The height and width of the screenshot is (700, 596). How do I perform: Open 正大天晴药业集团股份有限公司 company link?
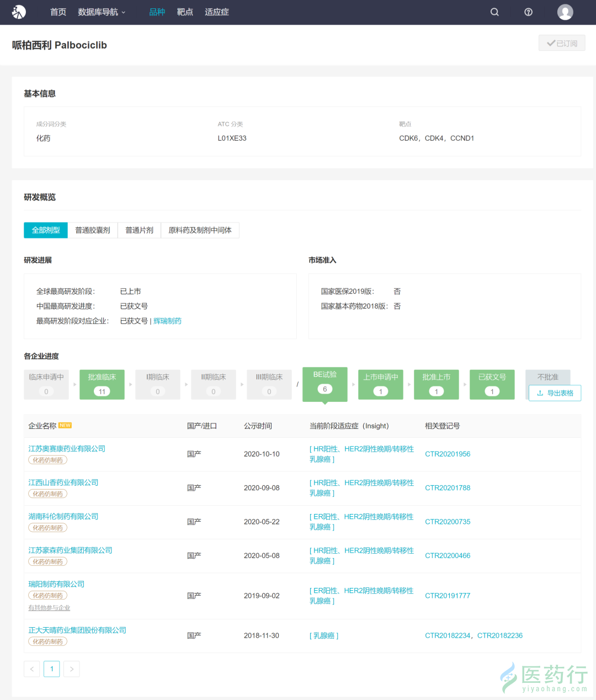coord(77,630)
